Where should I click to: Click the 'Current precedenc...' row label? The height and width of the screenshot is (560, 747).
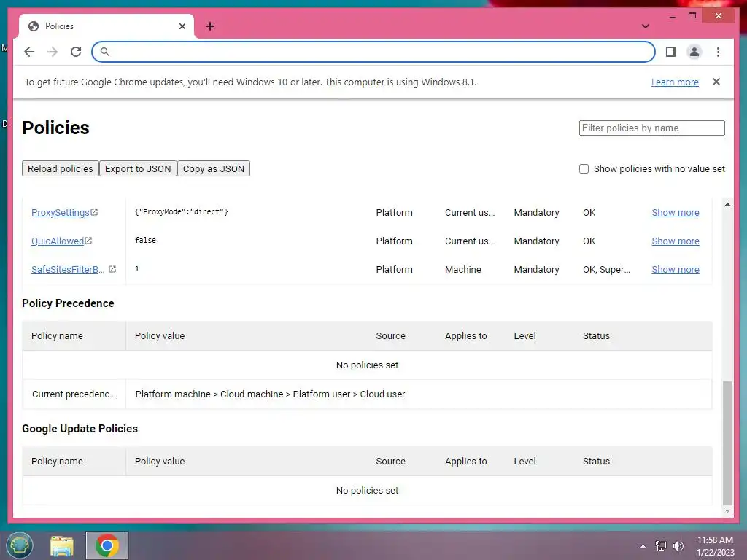pos(74,394)
